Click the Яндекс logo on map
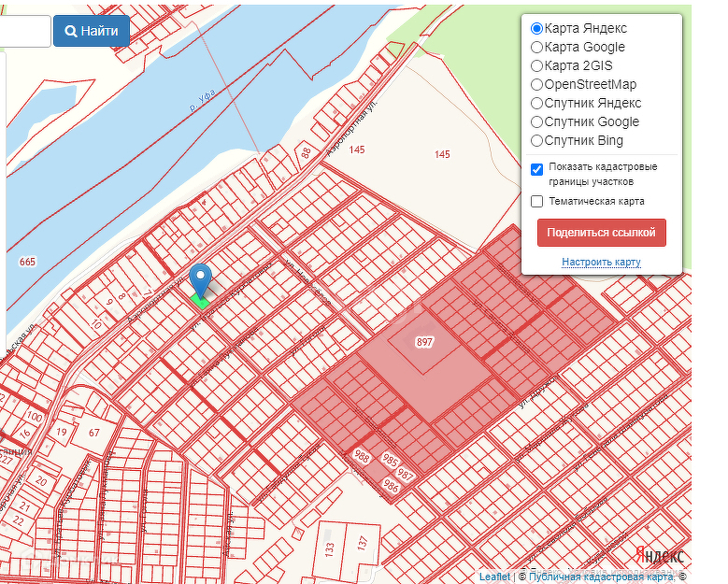 pos(660,555)
